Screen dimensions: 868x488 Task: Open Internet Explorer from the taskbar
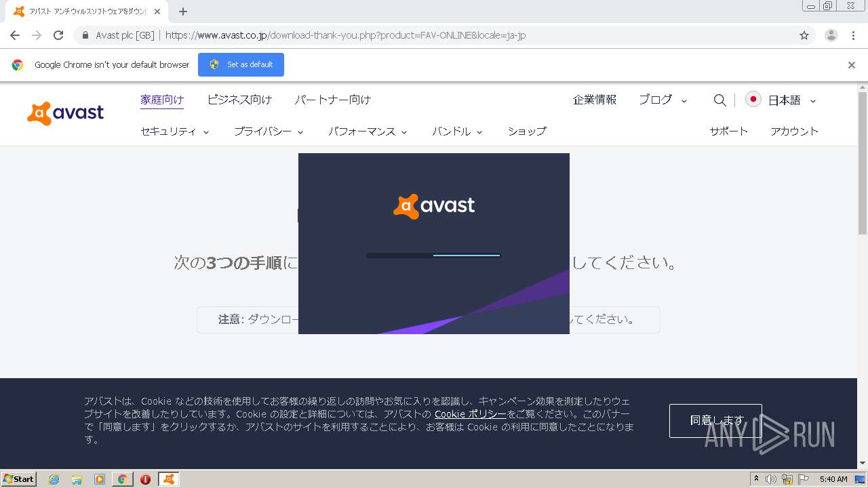point(54,479)
